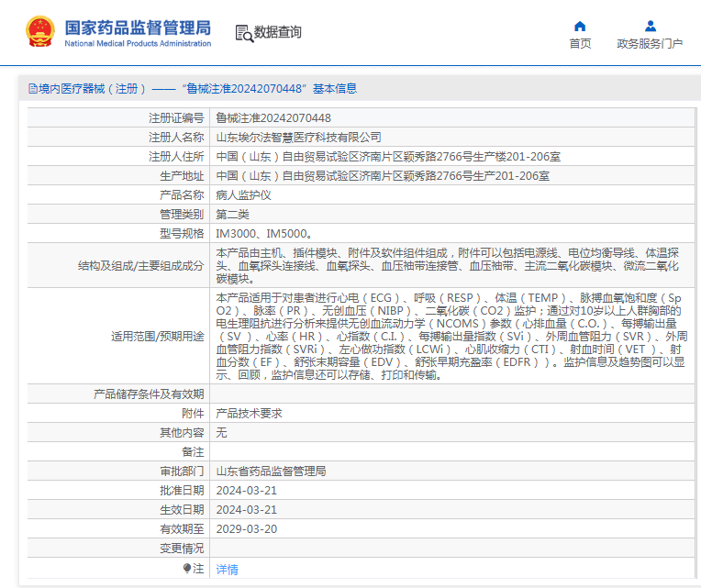701x588 pixels.
Task: Select the 注册证编号 value 鲁械注准20242070448 in table
Action: pos(273,117)
